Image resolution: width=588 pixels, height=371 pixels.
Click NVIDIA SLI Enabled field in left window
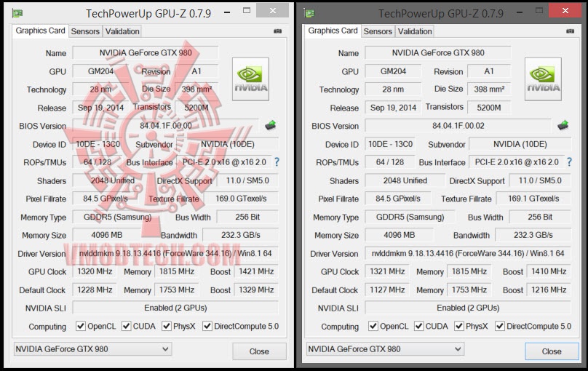click(x=175, y=308)
